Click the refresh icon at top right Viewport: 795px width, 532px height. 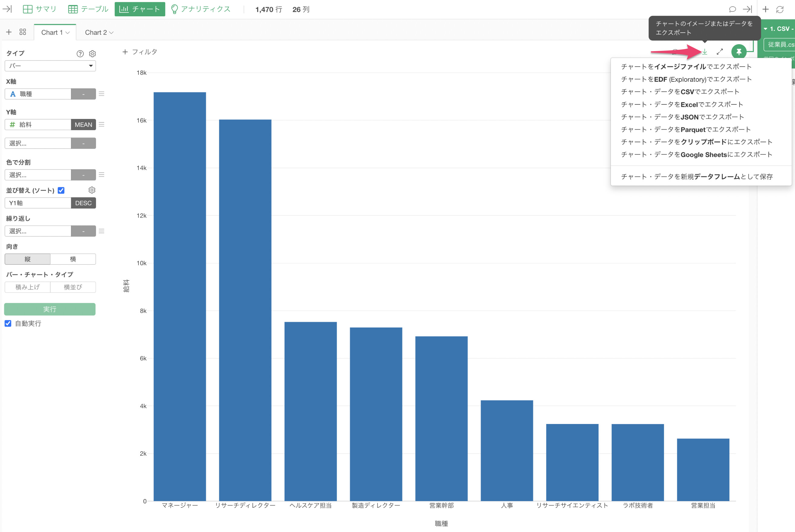click(x=780, y=9)
